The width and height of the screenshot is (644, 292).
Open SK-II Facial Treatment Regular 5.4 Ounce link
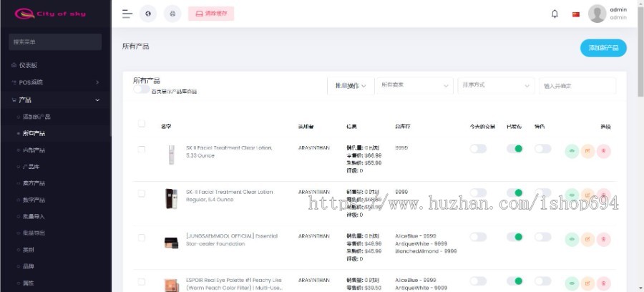(229, 195)
